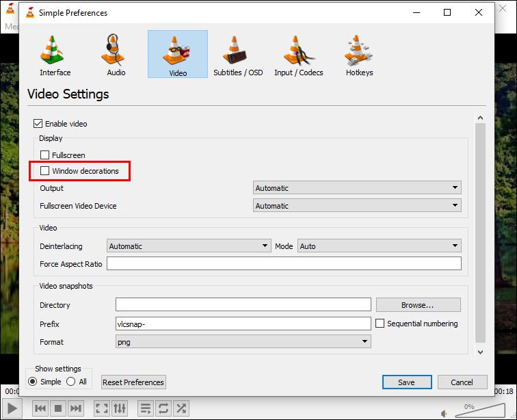Select the All show settings radio
Screen dimensions: 517x420
click(70, 382)
